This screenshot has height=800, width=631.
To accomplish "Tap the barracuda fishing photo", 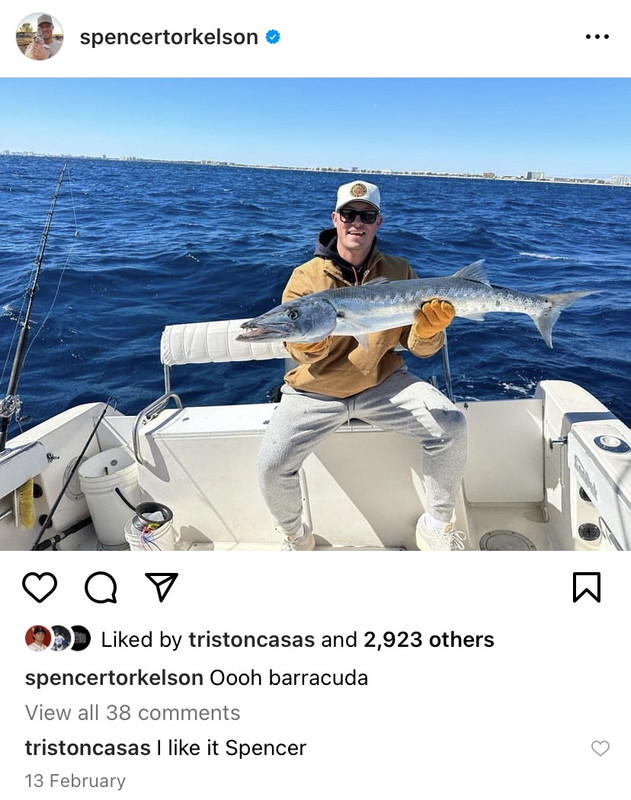I will 315,314.
